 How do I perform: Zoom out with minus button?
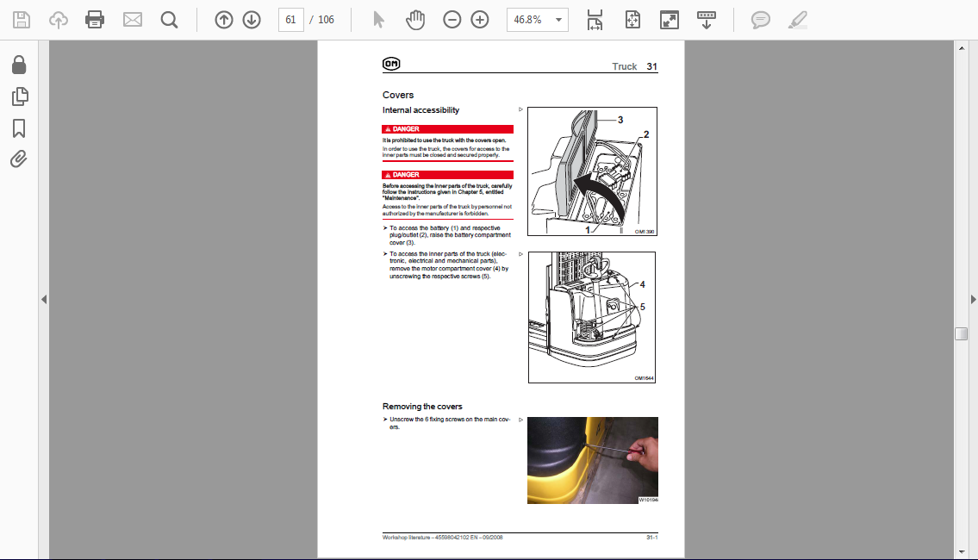pyautogui.click(x=452, y=20)
